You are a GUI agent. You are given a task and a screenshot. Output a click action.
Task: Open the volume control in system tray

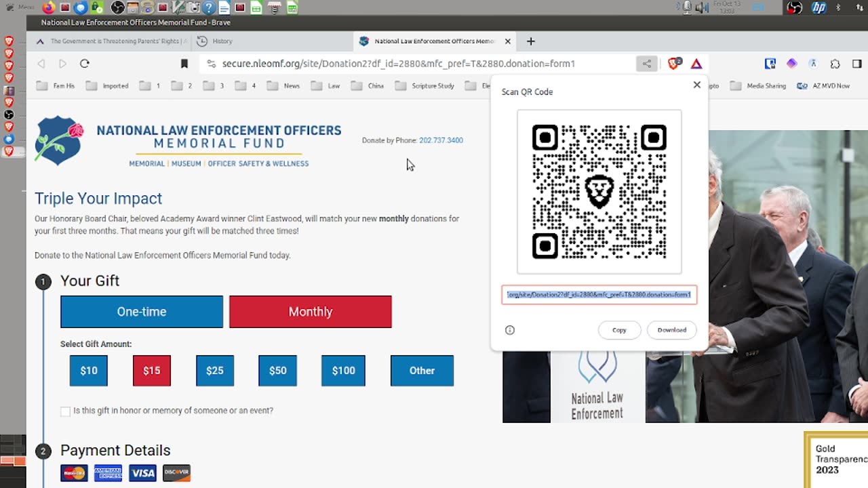tap(702, 7)
